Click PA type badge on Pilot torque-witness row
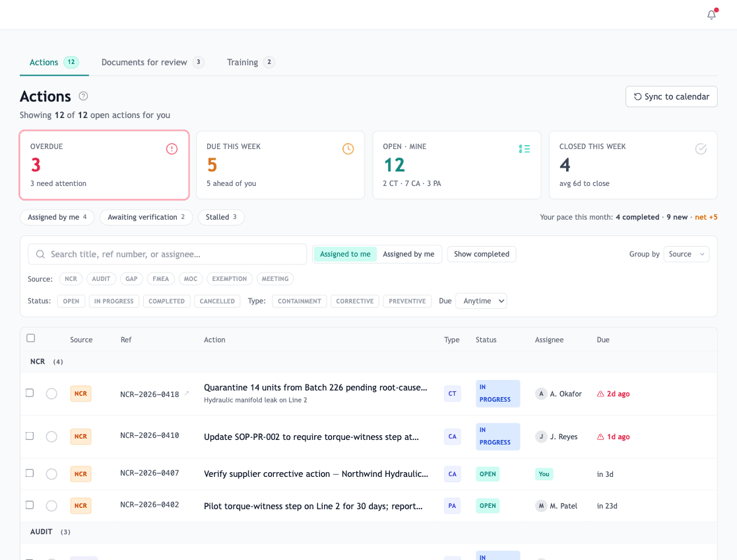 [452, 506]
